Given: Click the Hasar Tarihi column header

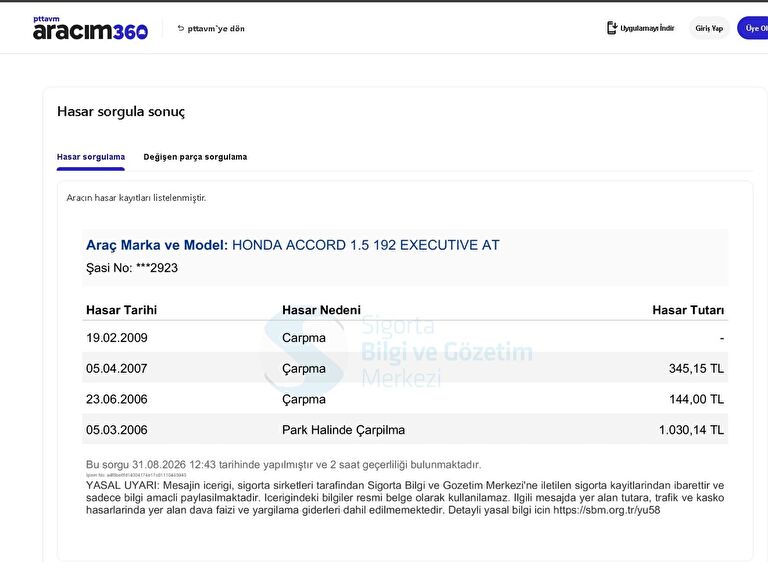Looking at the screenshot, I should coord(121,310).
